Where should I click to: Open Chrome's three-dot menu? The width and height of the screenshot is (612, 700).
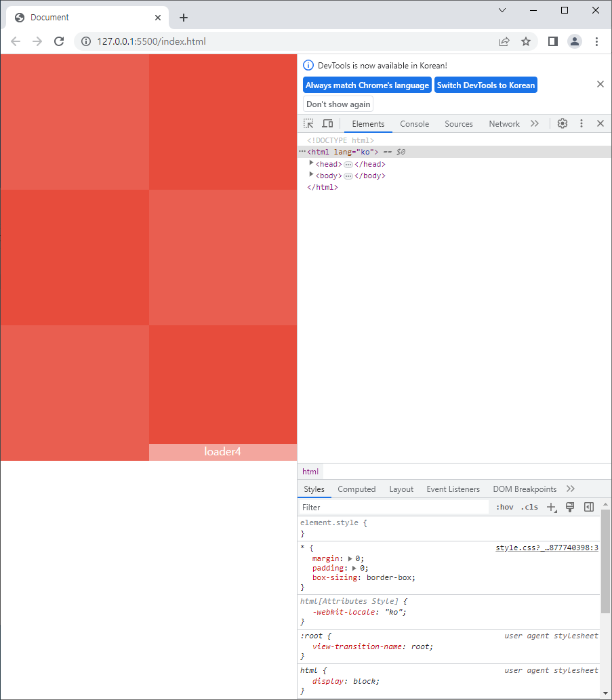click(x=596, y=41)
